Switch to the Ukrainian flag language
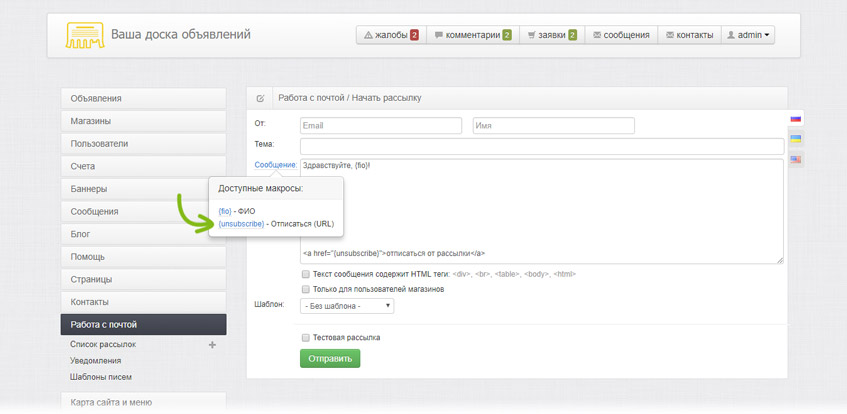The height and width of the screenshot is (414, 847). click(x=796, y=139)
